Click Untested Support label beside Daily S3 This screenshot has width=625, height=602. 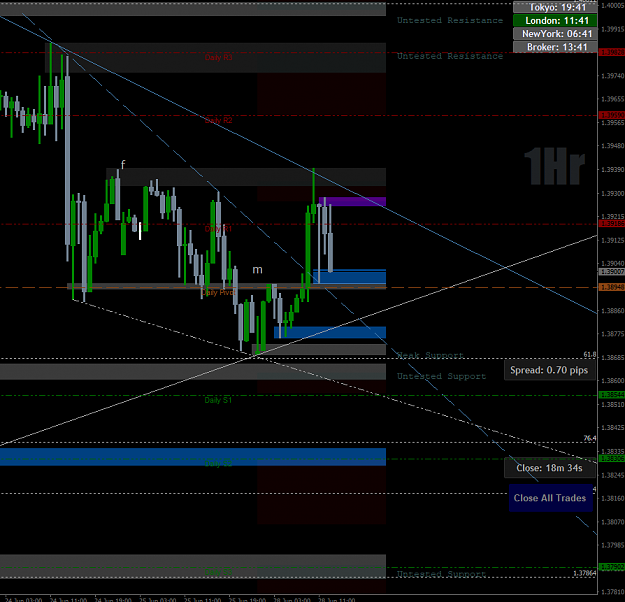pos(442,574)
